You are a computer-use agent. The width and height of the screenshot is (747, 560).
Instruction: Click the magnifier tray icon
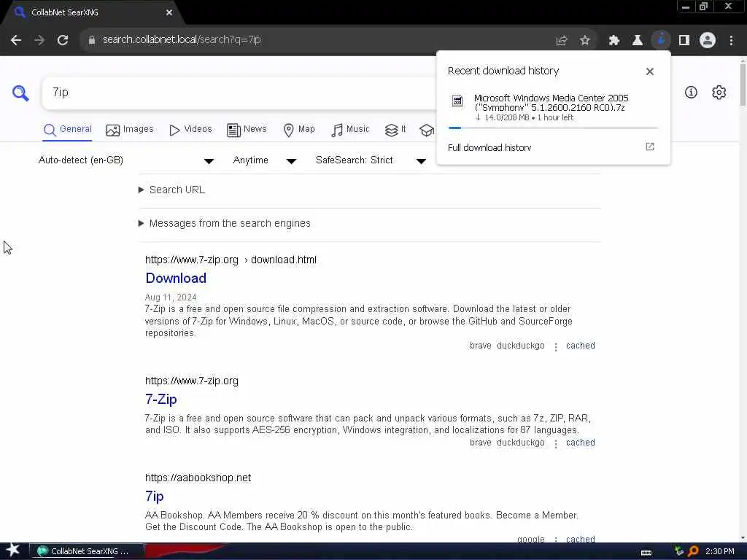click(x=693, y=551)
